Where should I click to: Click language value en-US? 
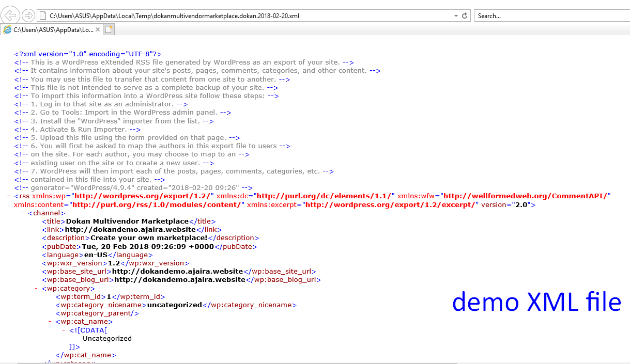point(96,255)
